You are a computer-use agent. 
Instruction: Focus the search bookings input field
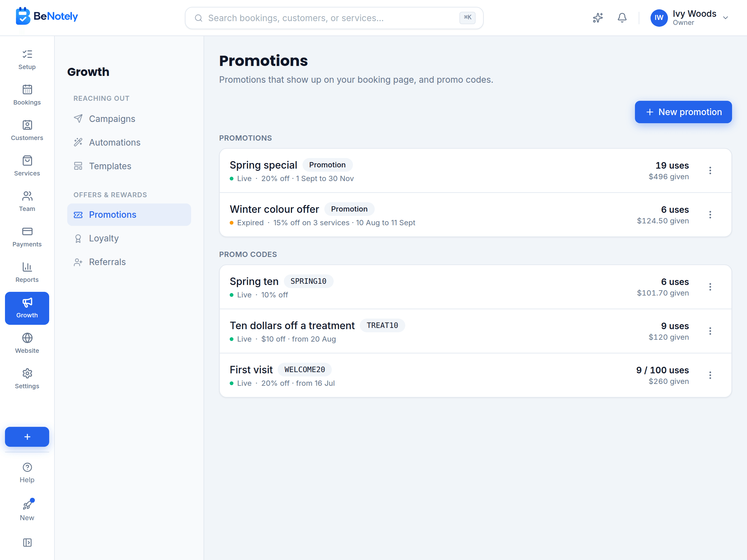coord(334,18)
